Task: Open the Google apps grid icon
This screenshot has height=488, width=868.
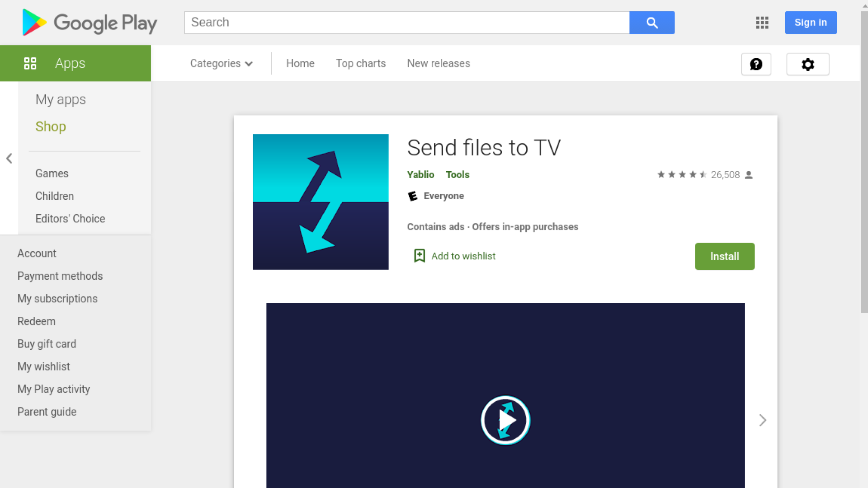Action: pos(762,23)
